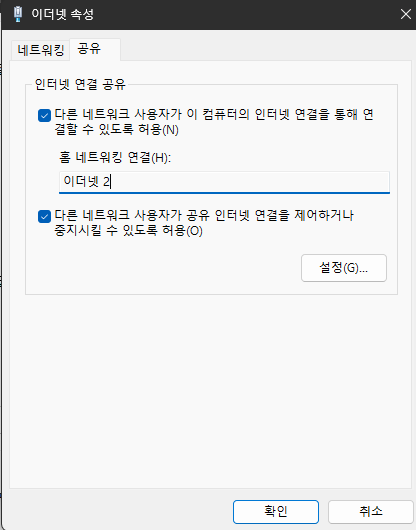This screenshot has height=530, width=416.
Task: Click the 홈 네트워킹 연결 input showing 이더넷 2
Action: pos(224,182)
